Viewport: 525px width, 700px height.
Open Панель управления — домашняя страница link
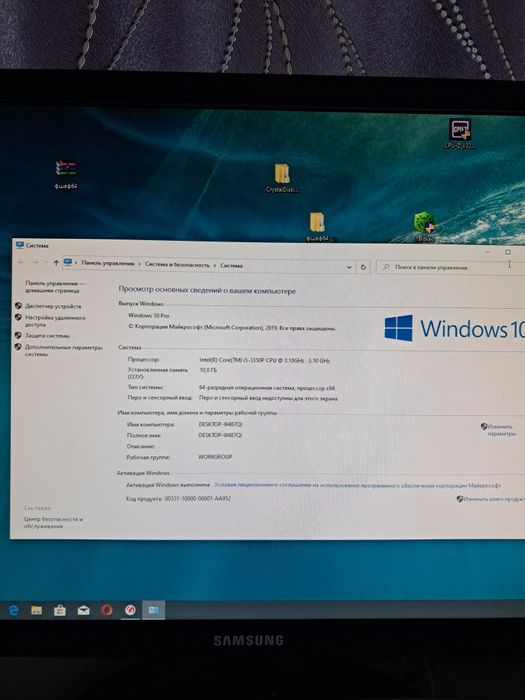(x=54, y=287)
